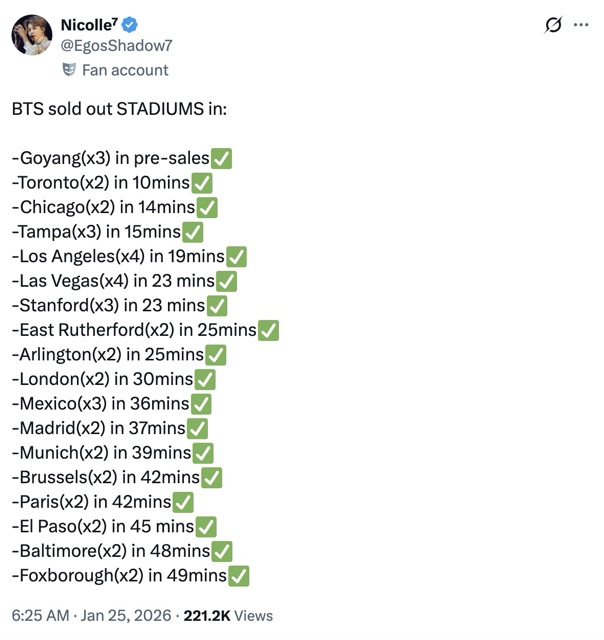Viewport: 604px width, 640px height.
Task: Click the check mark beside Toronto 10mins
Action: pyautogui.click(x=201, y=183)
